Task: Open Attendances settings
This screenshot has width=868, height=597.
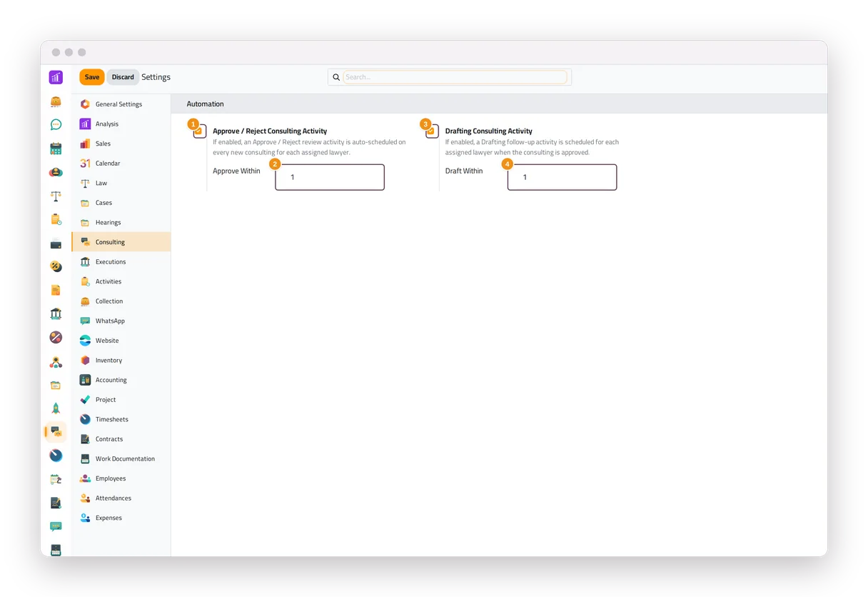Action: [121, 498]
